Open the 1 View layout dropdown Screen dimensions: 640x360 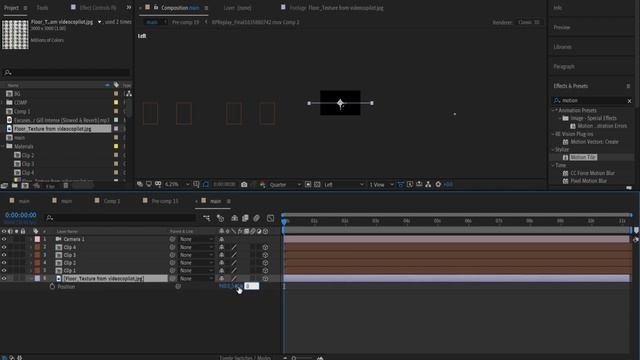381,184
